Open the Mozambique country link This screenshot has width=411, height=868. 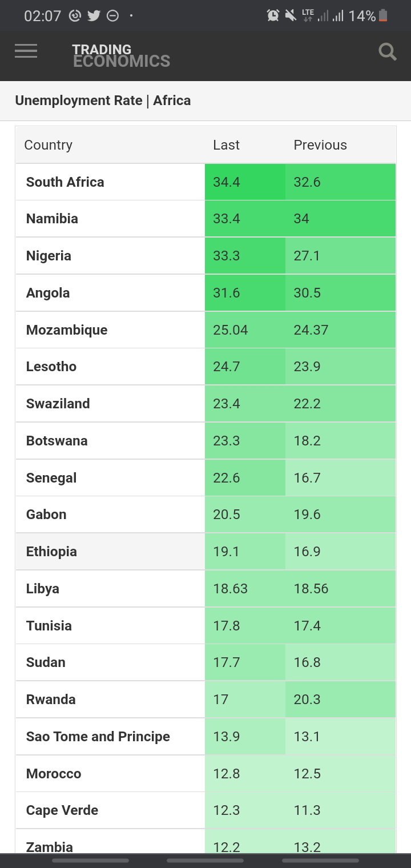[67, 330]
